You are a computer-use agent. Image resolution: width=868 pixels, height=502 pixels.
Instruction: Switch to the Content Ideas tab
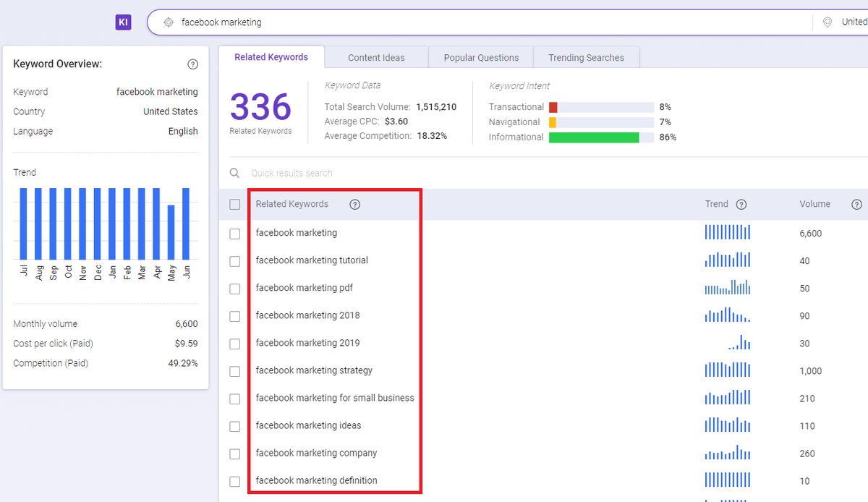point(376,58)
